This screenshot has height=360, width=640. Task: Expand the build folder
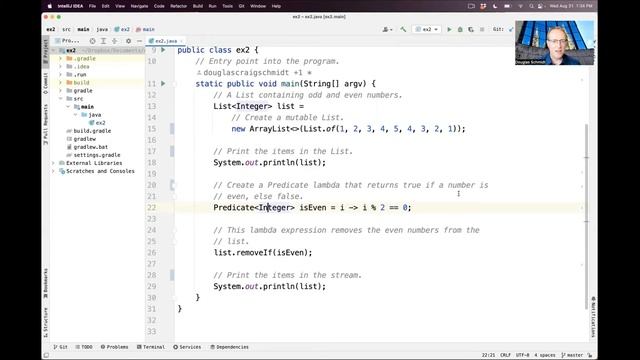[60, 82]
